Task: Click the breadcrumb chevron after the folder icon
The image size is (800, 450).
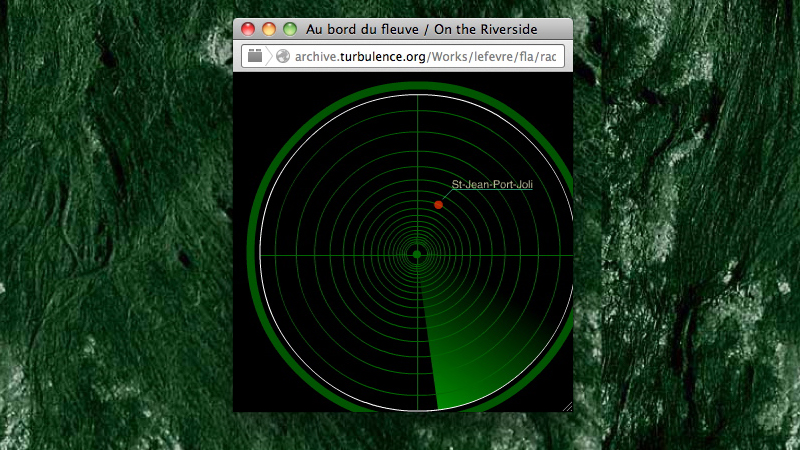Action: [x=270, y=57]
